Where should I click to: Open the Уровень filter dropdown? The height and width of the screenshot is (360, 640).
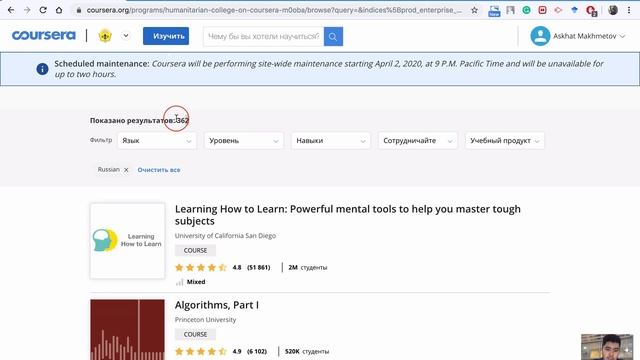pyautogui.click(x=244, y=140)
